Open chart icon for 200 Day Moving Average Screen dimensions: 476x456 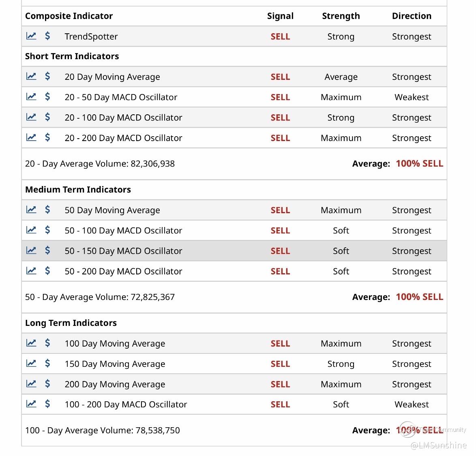pyautogui.click(x=31, y=383)
